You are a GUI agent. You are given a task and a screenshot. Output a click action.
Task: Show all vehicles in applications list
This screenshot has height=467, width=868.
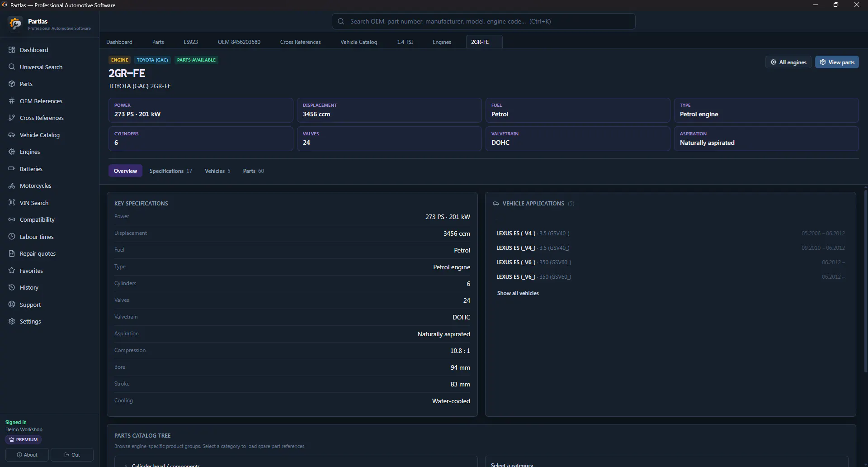pyautogui.click(x=518, y=293)
